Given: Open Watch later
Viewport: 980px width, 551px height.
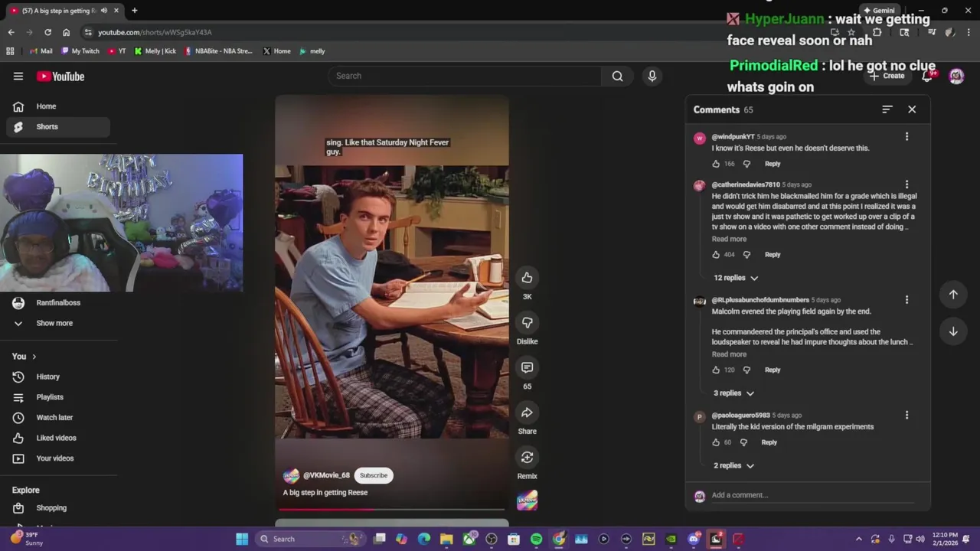Looking at the screenshot, I should point(58,418).
